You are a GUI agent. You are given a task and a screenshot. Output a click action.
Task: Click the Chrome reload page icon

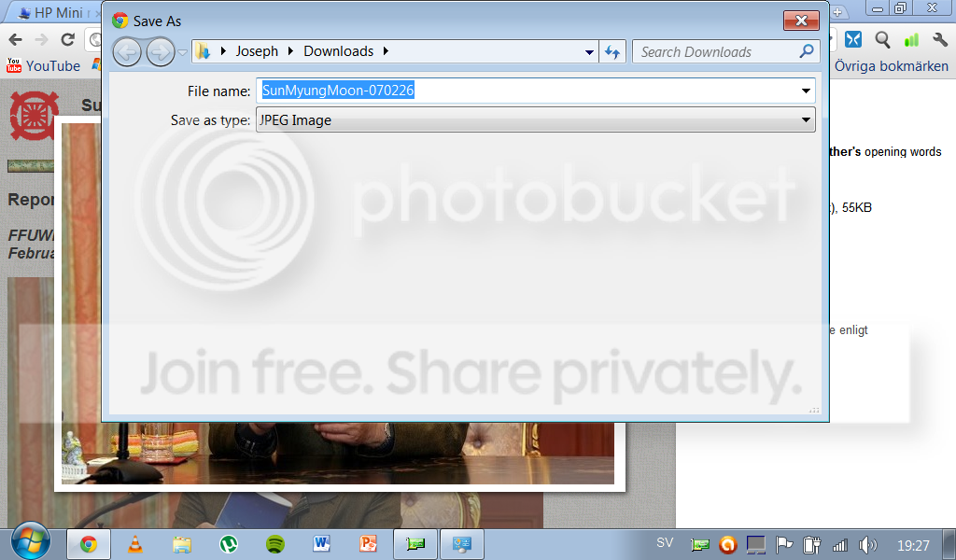click(67, 39)
